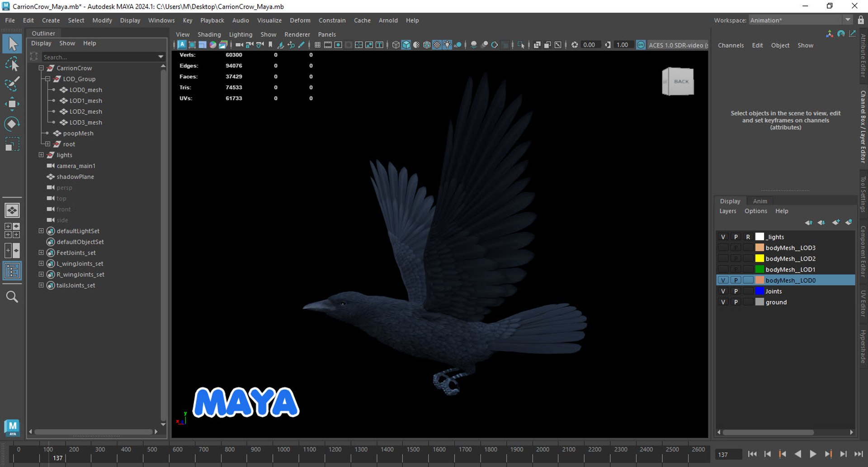Click create layer from selected icon
Image resolution: width=868 pixels, height=467 pixels.
coord(849,222)
